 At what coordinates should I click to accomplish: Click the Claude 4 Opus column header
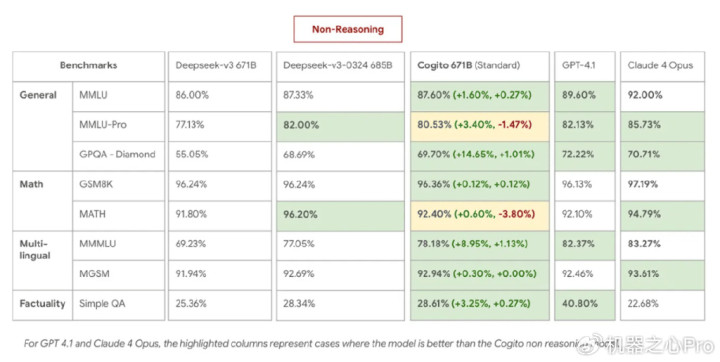click(662, 66)
